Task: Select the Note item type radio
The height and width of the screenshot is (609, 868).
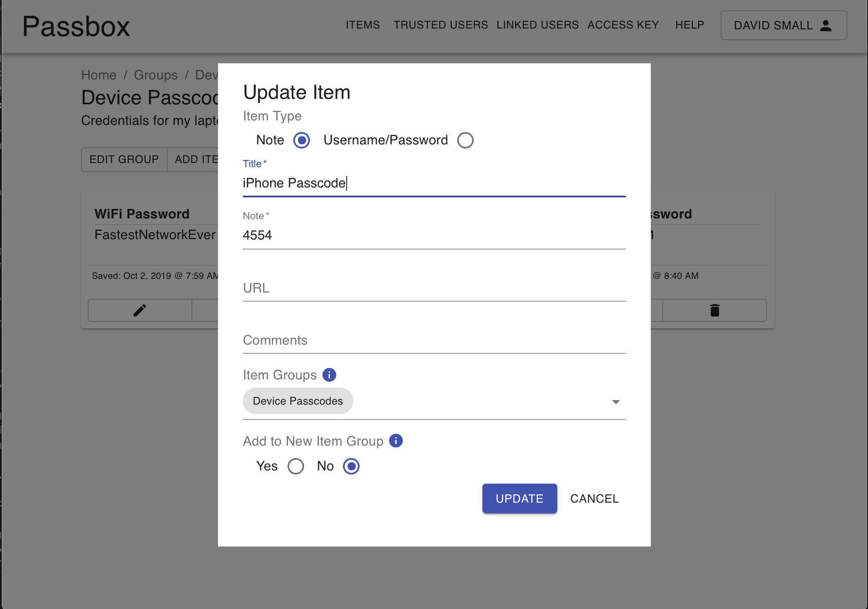Action: pyautogui.click(x=302, y=140)
